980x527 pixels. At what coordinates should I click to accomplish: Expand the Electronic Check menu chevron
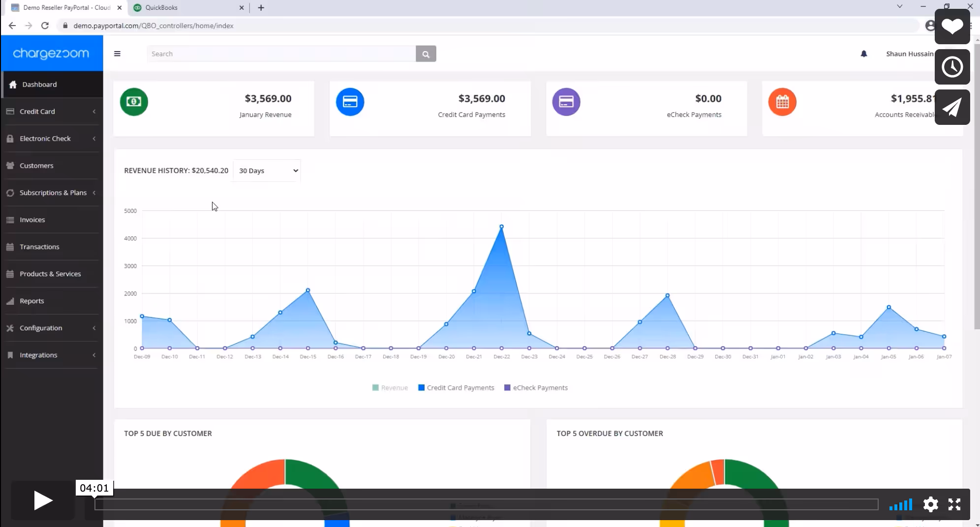coord(94,139)
